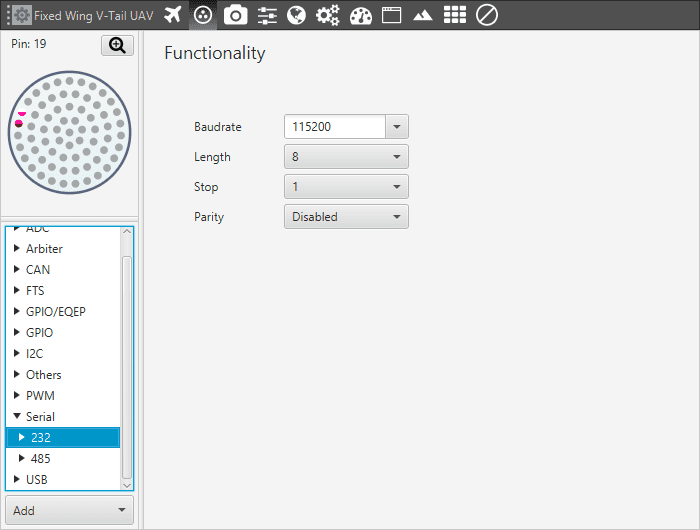
Task: Expand the I2C tree node
Action: [x=17, y=353]
